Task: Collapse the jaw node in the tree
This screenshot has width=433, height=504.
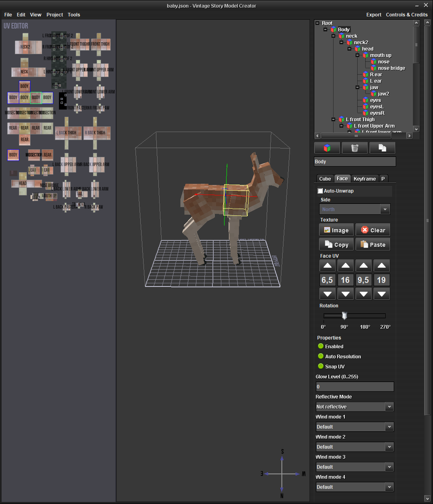Action: (x=358, y=87)
